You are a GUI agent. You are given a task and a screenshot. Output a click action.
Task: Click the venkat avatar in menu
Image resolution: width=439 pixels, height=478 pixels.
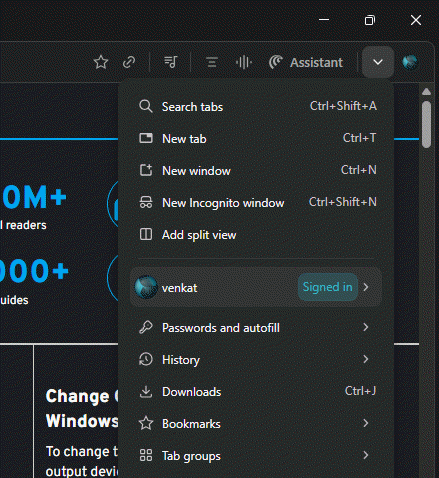(x=146, y=287)
